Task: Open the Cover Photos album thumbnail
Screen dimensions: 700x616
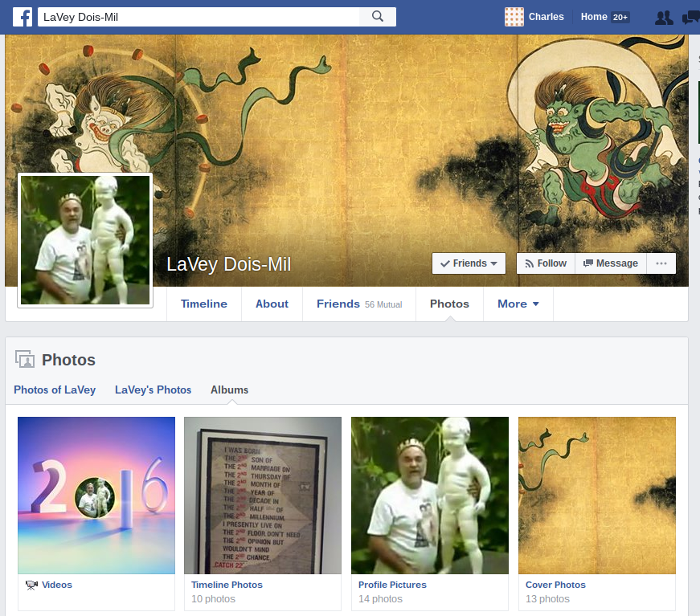Action: click(597, 495)
